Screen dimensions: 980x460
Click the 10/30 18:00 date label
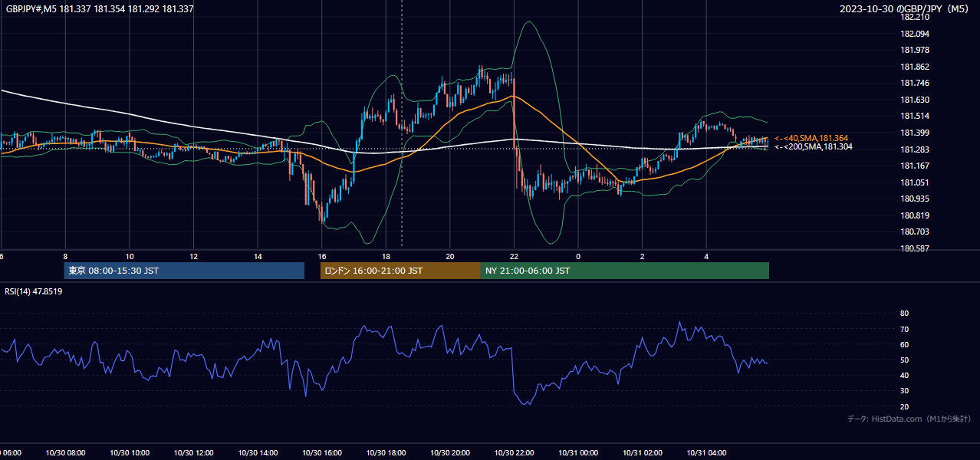(x=386, y=453)
